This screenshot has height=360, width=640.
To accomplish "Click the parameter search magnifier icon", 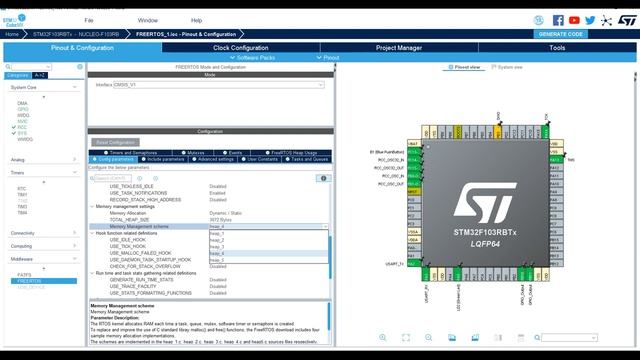I will 92,178.
